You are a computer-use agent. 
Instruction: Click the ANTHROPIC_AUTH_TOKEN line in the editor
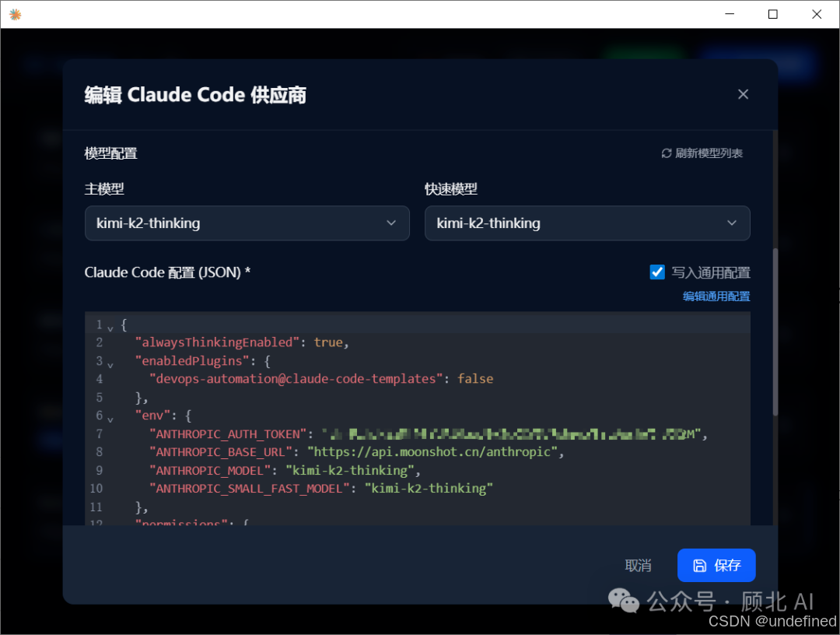(428, 434)
